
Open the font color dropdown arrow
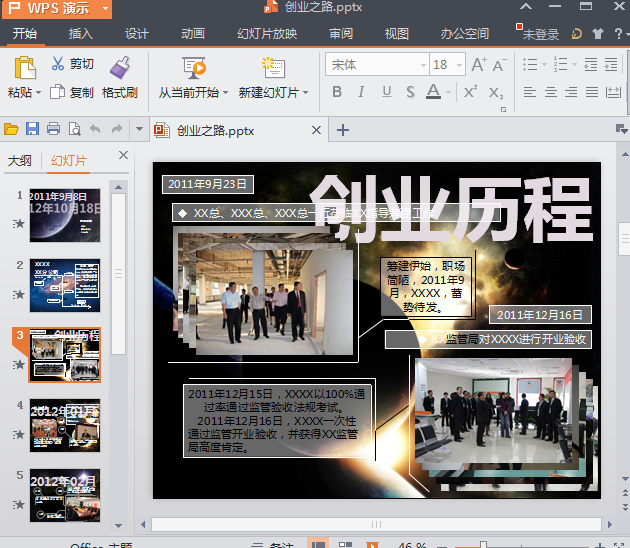coord(448,93)
